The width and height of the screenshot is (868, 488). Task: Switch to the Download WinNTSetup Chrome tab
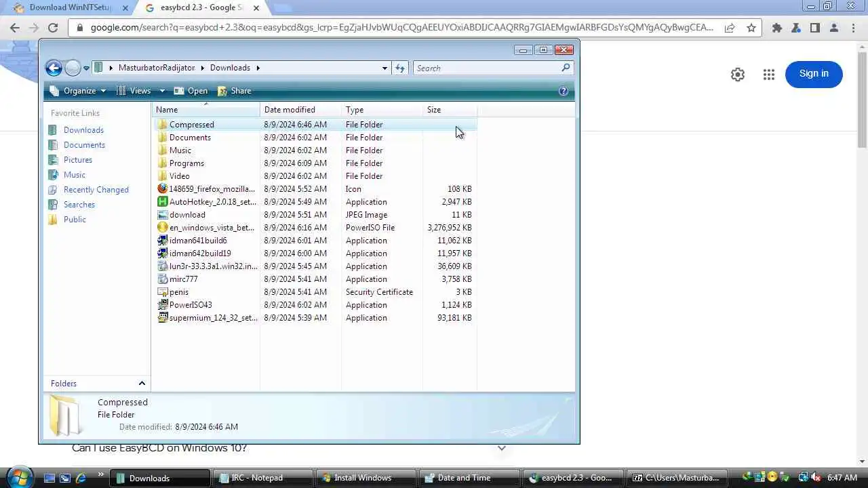pos(71,7)
